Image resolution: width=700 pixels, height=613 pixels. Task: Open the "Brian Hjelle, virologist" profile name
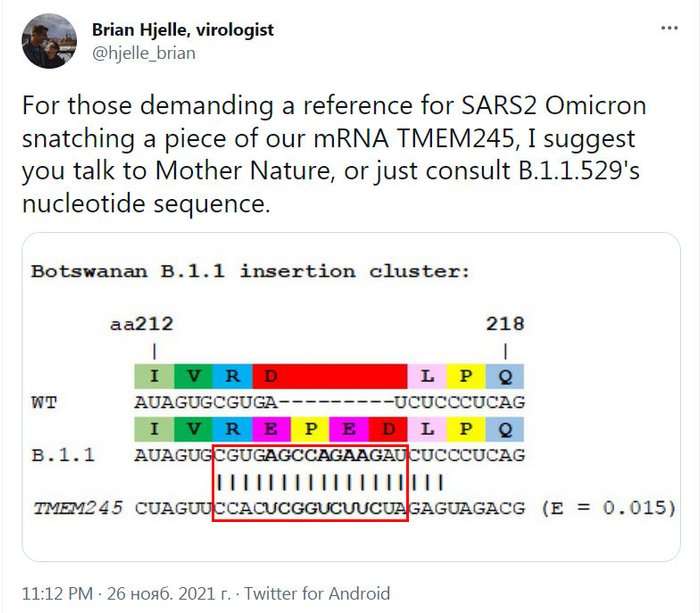182,30
